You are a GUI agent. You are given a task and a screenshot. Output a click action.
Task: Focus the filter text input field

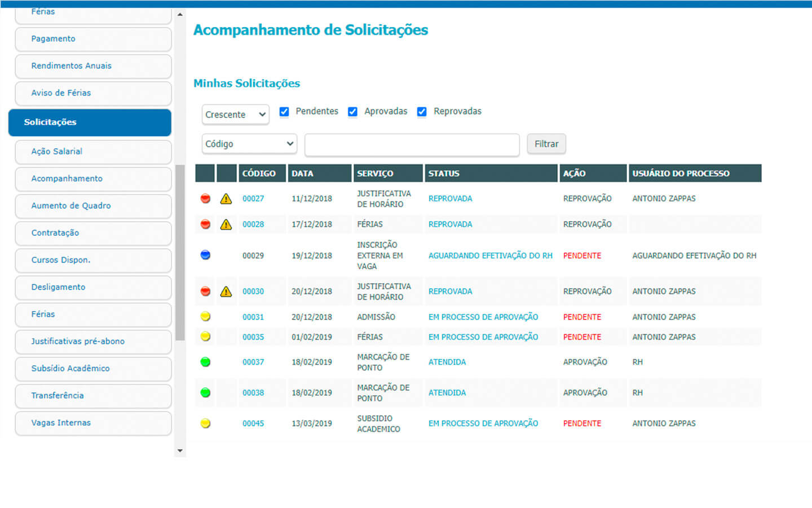click(x=412, y=144)
